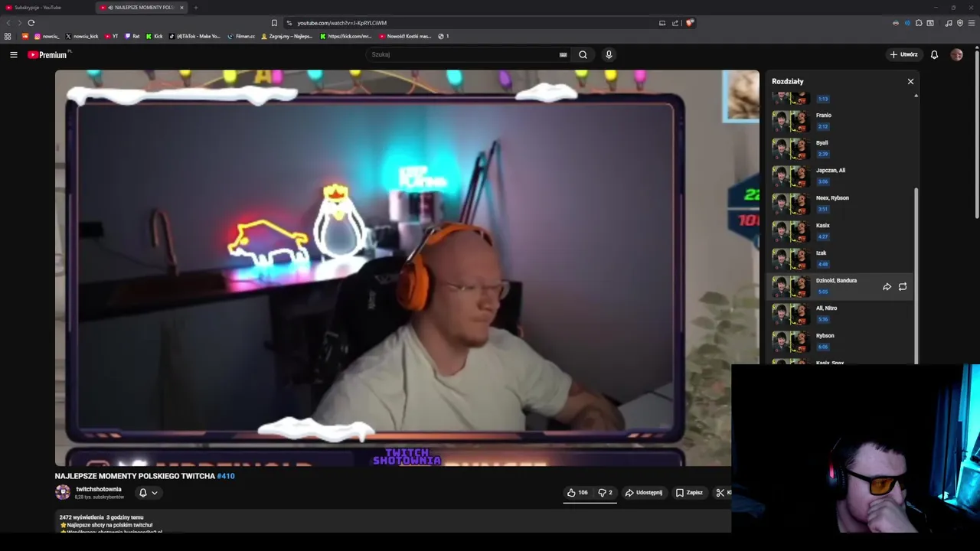Open browser extensions puzzle icon

coord(919,23)
